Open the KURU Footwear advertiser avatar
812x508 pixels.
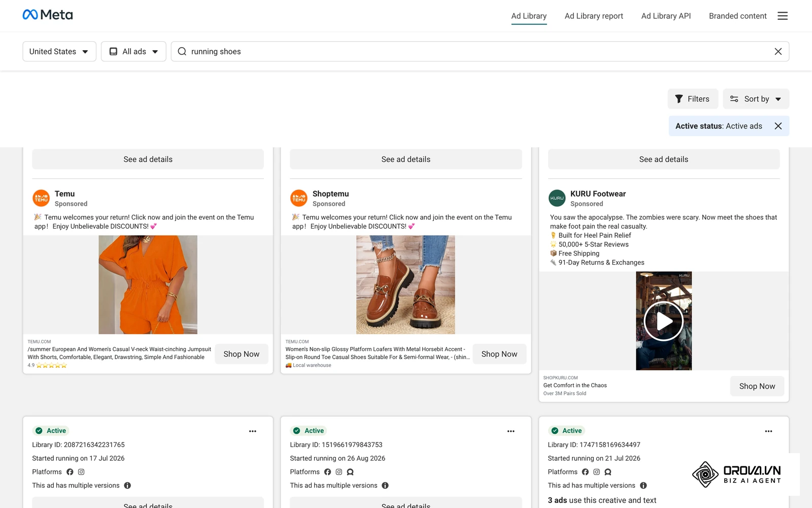point(557,198)
